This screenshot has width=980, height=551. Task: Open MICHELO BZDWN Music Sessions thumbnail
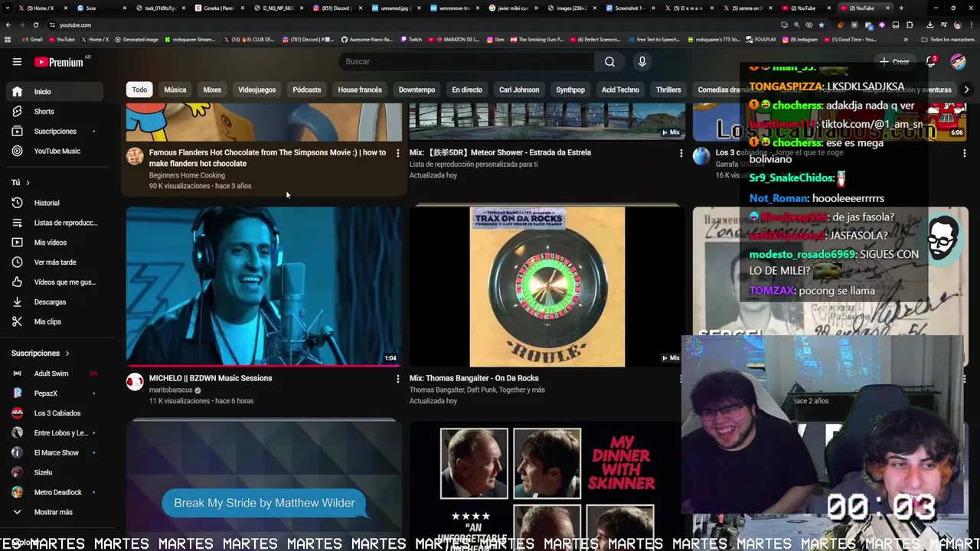(263, 286)
